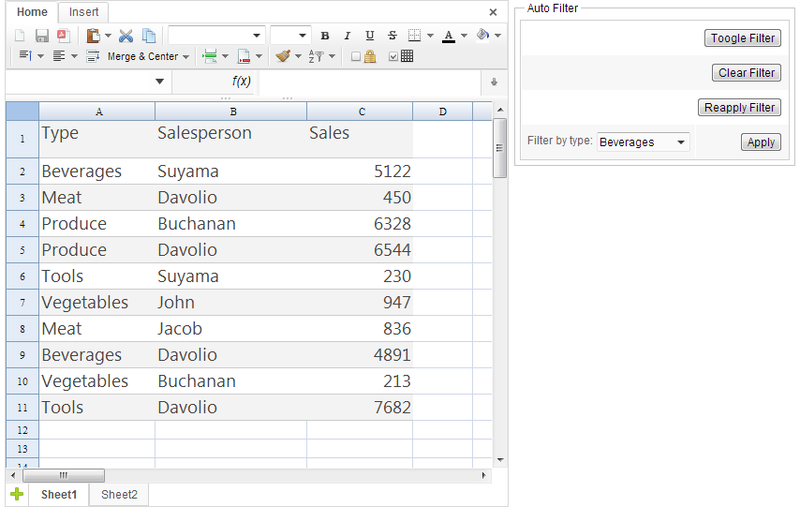Viewport: 800px width, 507px height.
Task: Open the name box dropdown
Action: coord(160,82)
